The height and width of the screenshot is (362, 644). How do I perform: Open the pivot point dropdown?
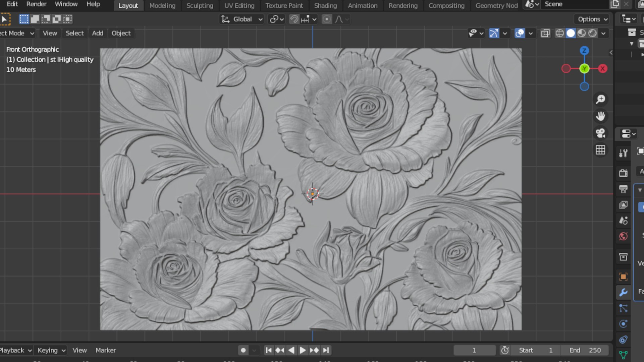(277, 19)
